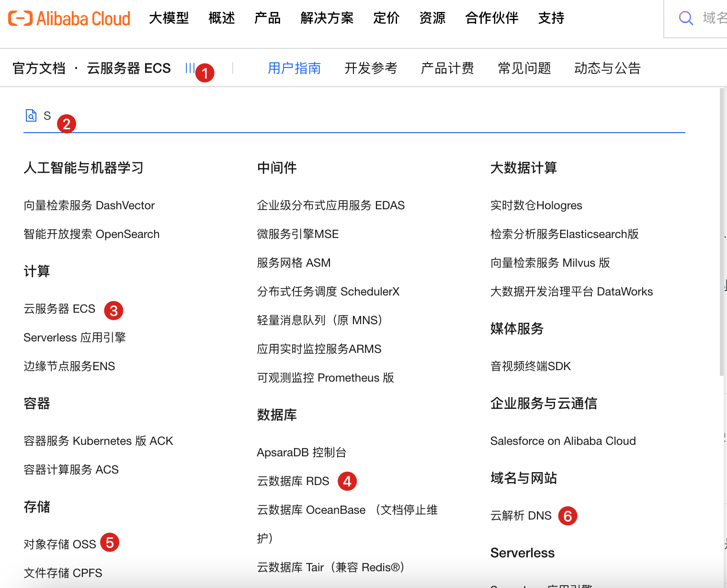727x588 pixels.
Task: Click the 容器 category heading
Action: coord(37,404)
